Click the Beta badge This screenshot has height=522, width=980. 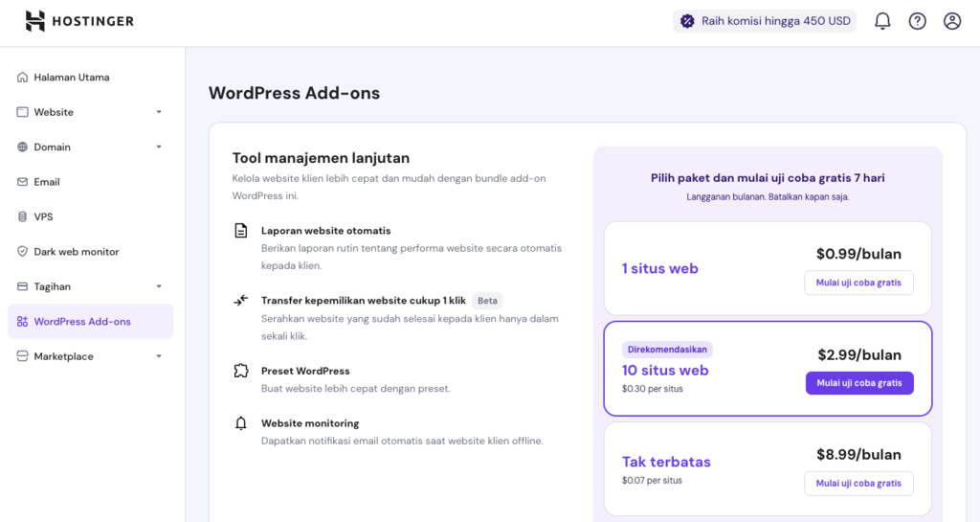point(487,301)
